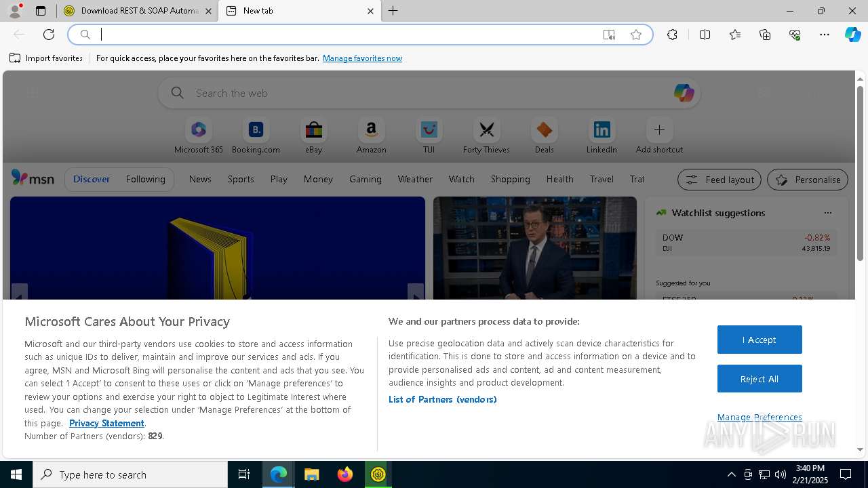Viewport: 868px width, 488px height.
Task: Open the Play section
Action: 279,179
